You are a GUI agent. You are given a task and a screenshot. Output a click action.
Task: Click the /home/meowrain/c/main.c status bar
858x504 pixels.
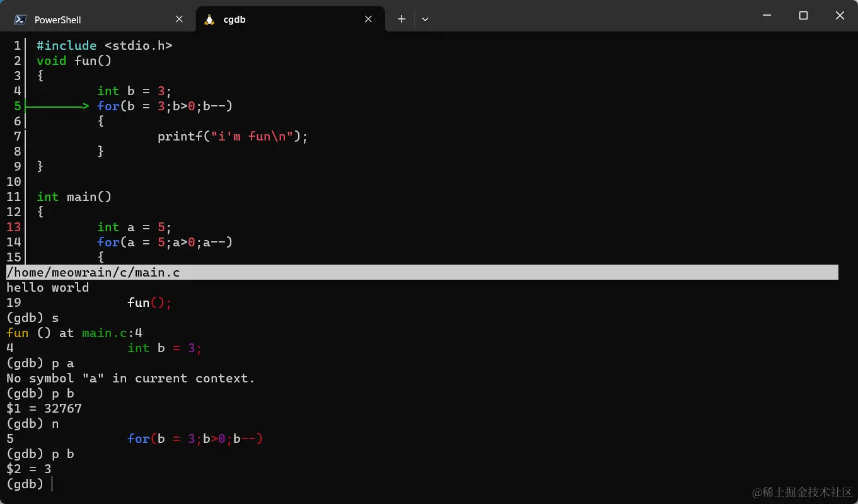point(422,272)
